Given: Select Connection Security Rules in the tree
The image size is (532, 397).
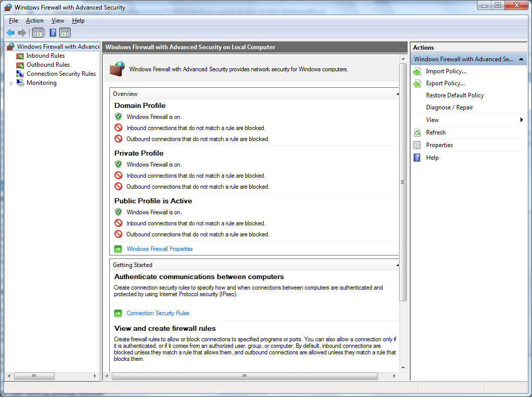Looking at the screenshot, I should click(x=61, y=74).
